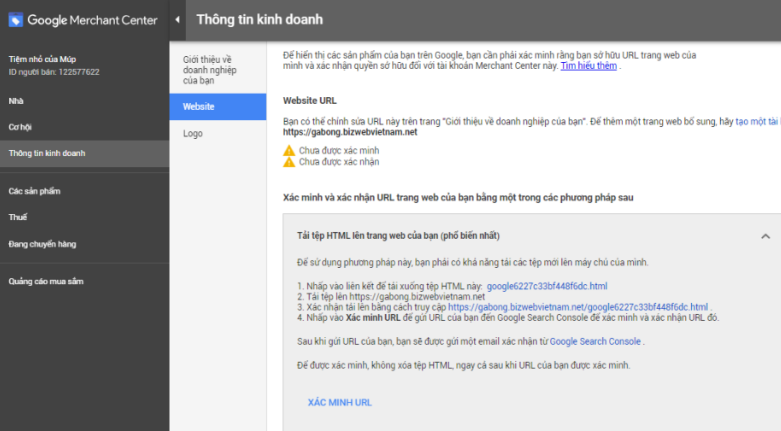
Task: Click the warning icon beside Chưa được xác minh
Action: (289, 150)
